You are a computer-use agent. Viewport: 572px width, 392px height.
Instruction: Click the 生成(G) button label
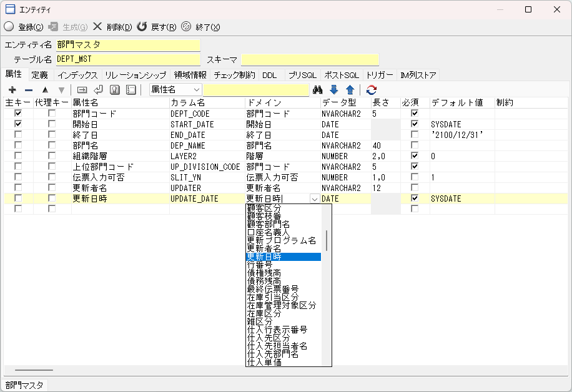click(x=75, y=27)
